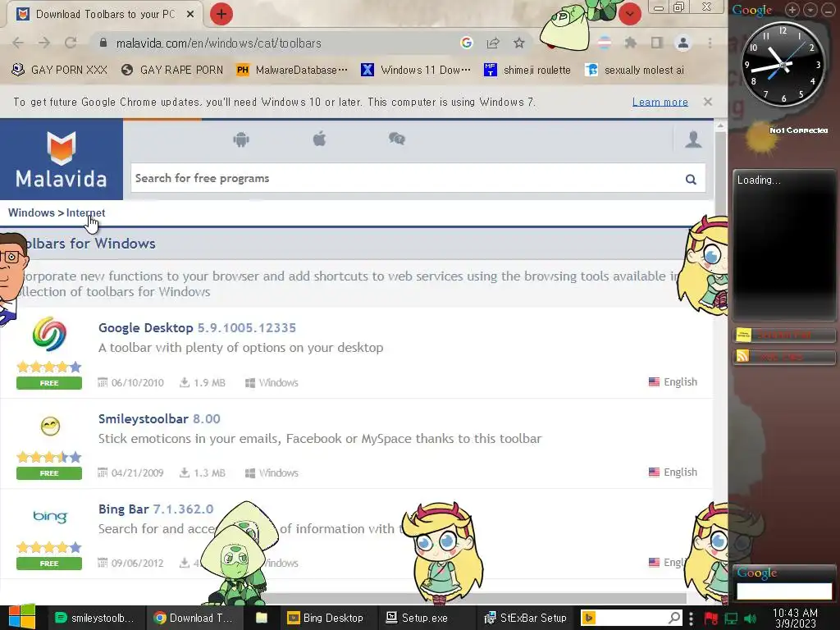Click the share page icon
Screen dimensions: 840x630
point(493,43)
